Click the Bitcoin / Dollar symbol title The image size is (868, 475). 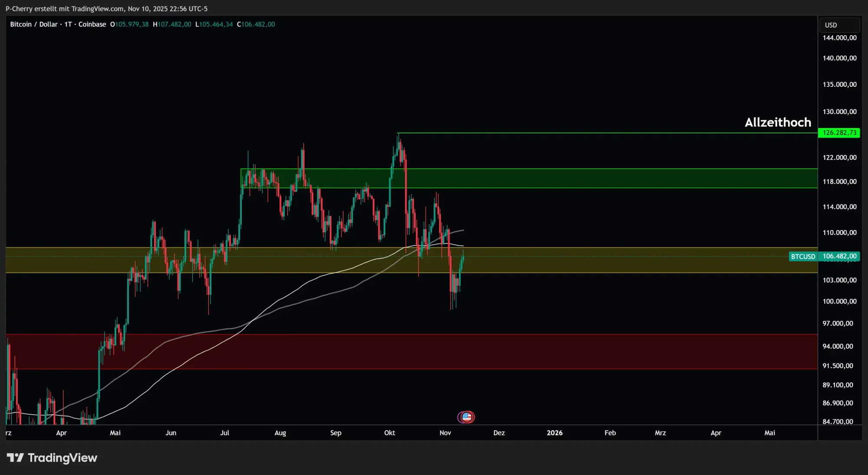(33, 24)
